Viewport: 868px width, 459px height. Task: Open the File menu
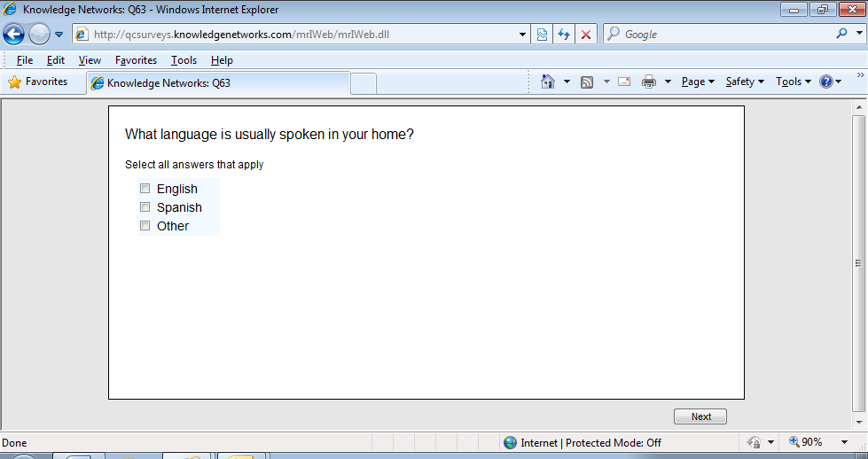[x=24, y=59]
